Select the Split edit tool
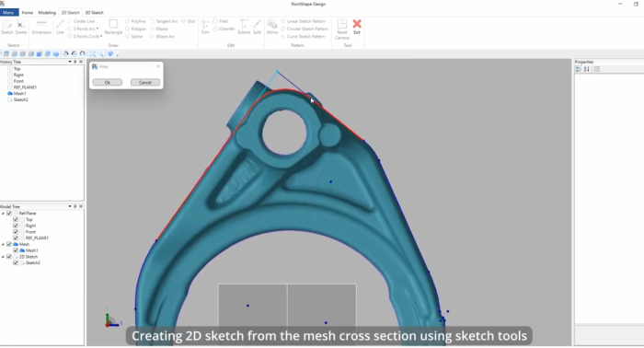Viewport: 644px width, 348px height. pos(257,27)
